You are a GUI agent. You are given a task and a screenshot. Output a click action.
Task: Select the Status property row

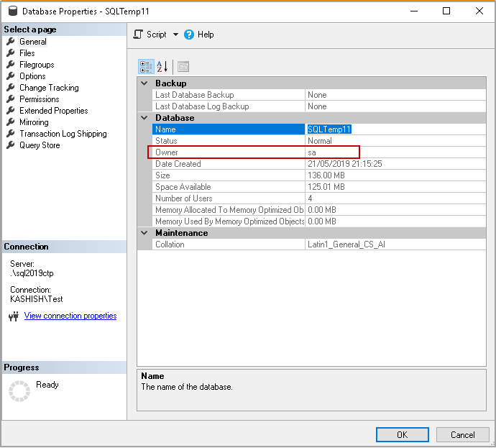(x=319, y=141)
